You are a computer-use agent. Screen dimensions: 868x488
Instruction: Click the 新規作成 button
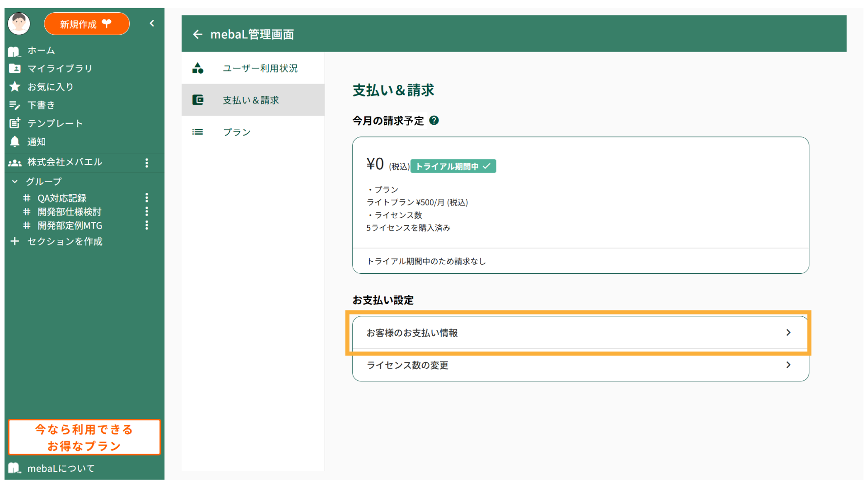coord(86,24)
